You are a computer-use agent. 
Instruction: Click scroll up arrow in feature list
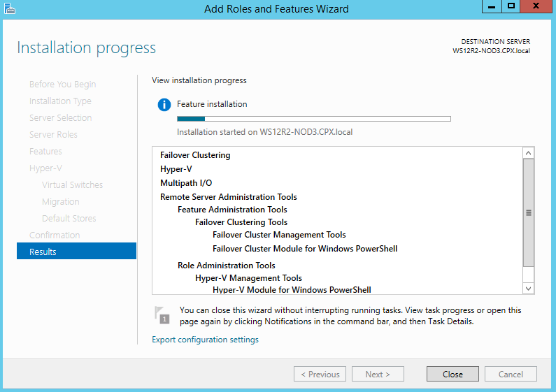(x=528, y=153)
